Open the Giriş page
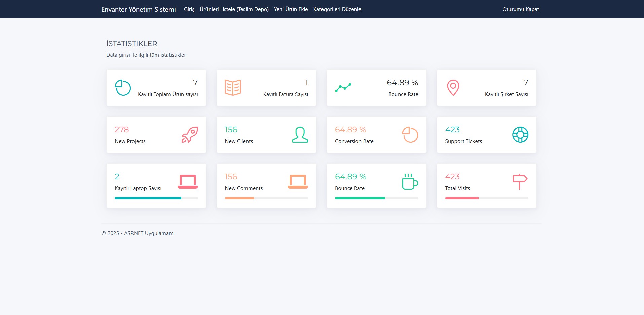This screenshot has height=315, width=644. click(x=189, y=9)
